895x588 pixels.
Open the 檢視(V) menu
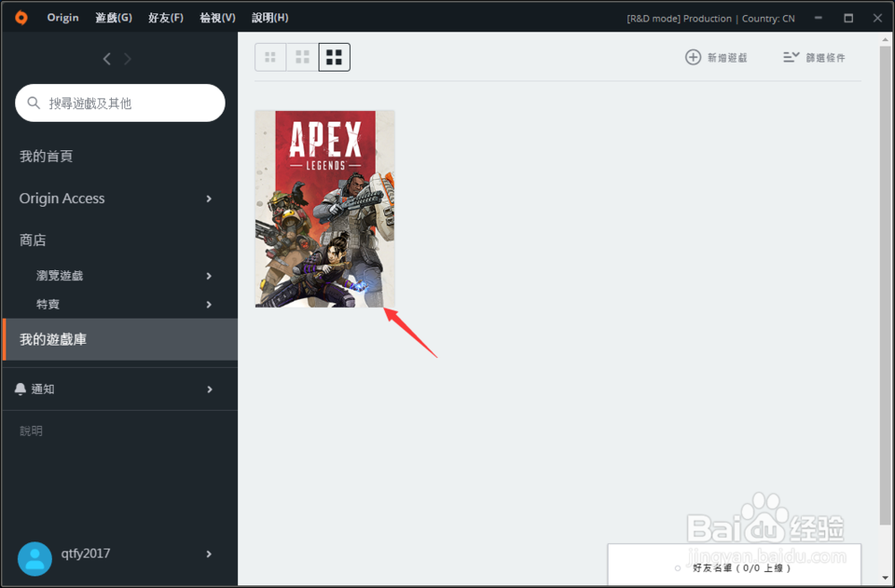(217, 18)
